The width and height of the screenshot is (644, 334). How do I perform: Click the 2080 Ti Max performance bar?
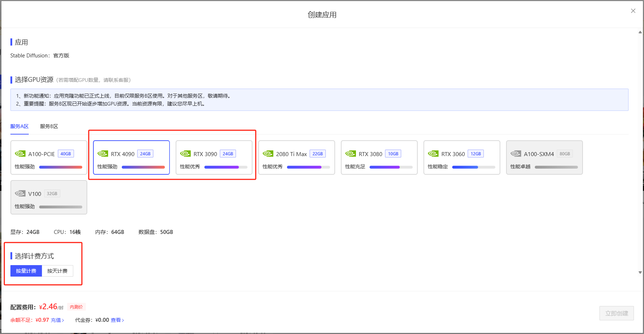pyautogui.click(x=309, y=167)
